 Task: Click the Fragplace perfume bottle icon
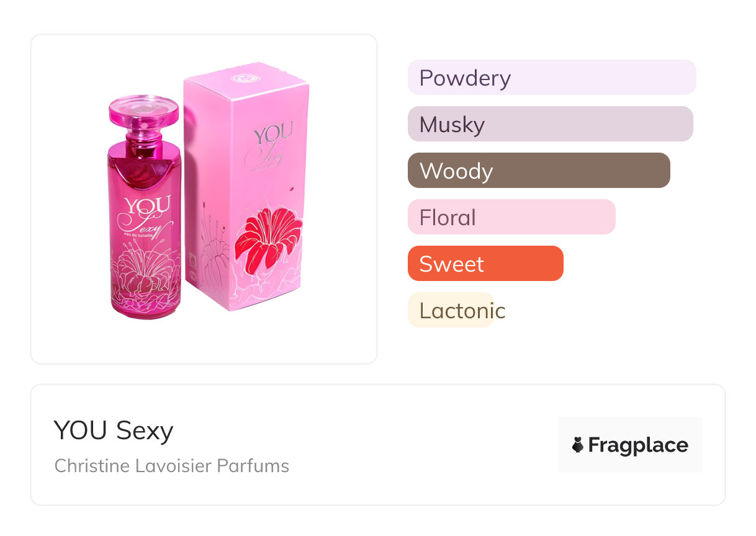click(578, 445)
